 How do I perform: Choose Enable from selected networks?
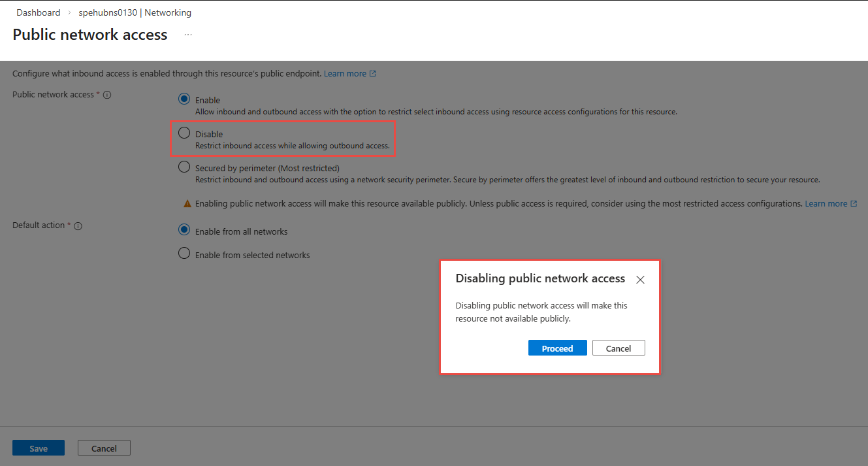184,254
